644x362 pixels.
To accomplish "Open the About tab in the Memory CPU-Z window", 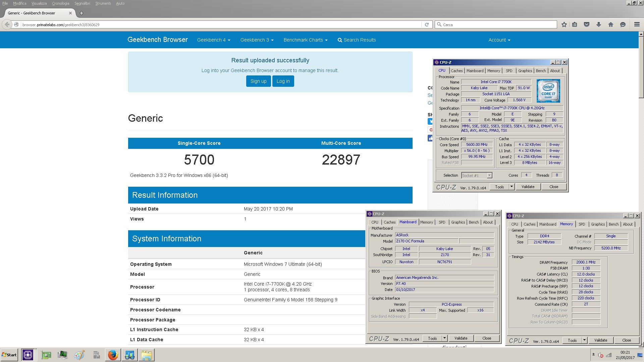I will click(628, 224).
